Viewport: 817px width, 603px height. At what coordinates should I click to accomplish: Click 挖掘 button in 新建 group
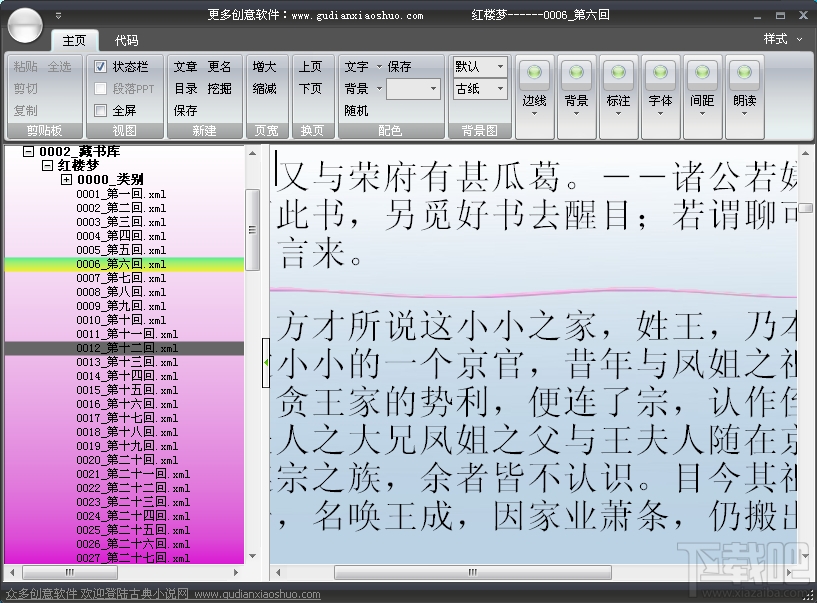219,89
